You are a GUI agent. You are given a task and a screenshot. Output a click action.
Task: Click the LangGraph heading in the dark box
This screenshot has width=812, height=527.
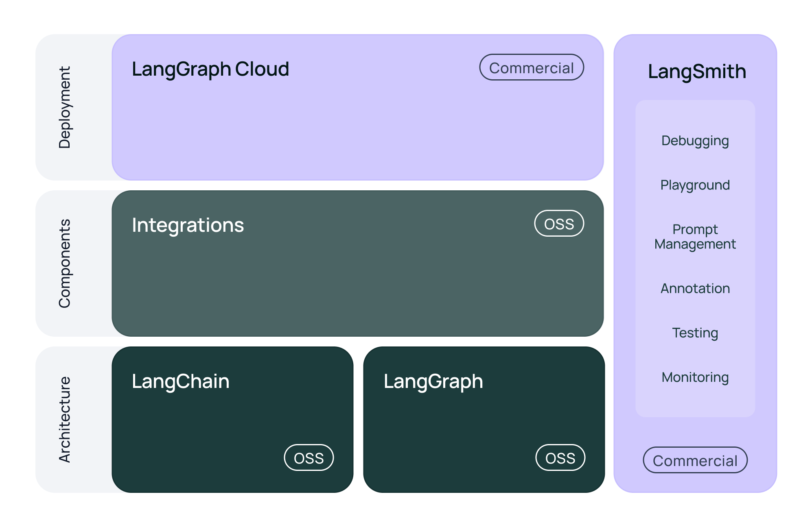pyautogui.click(x=433, y=382)
